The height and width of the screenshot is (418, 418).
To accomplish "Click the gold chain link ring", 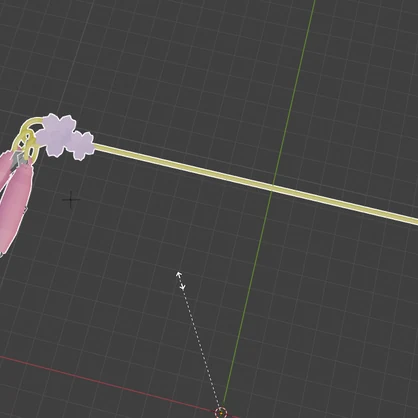I will (x=31, y=148).
